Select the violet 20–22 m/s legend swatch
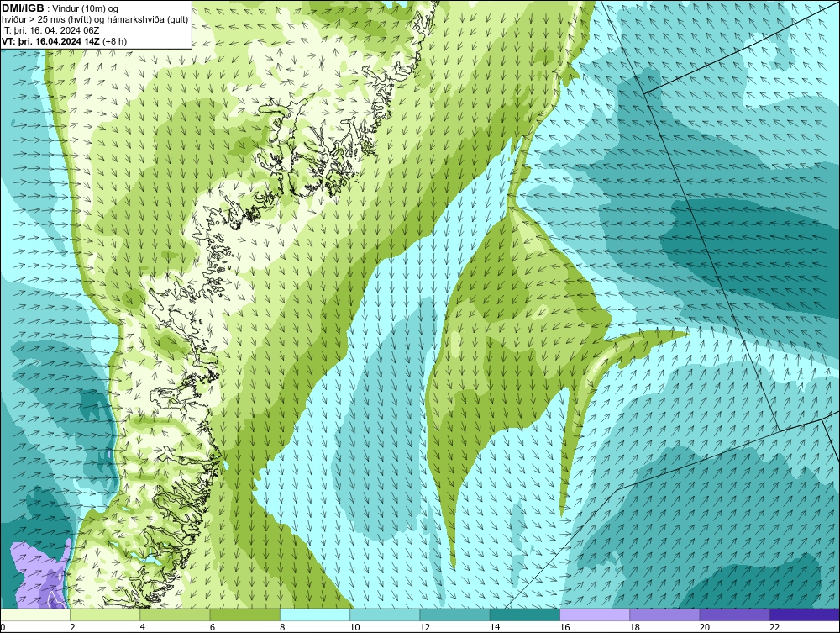 point(735,615)
